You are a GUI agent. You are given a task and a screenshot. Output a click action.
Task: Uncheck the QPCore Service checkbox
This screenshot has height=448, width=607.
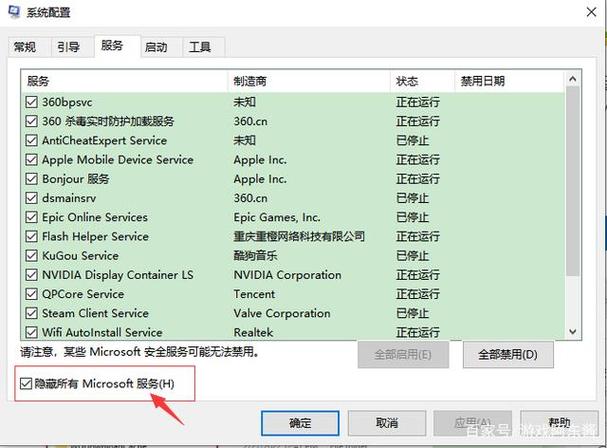point(31,294)
